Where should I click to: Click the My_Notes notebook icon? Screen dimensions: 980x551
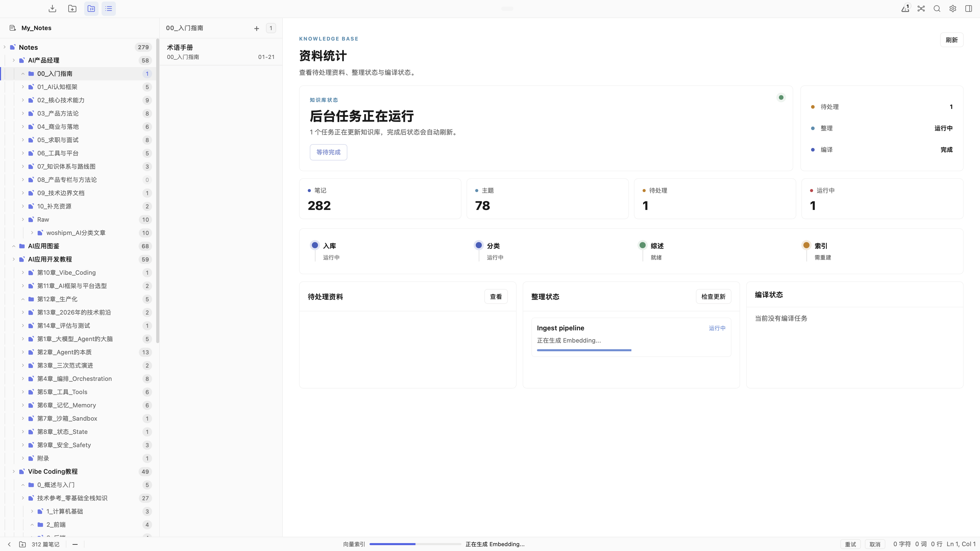pos(13,28)
